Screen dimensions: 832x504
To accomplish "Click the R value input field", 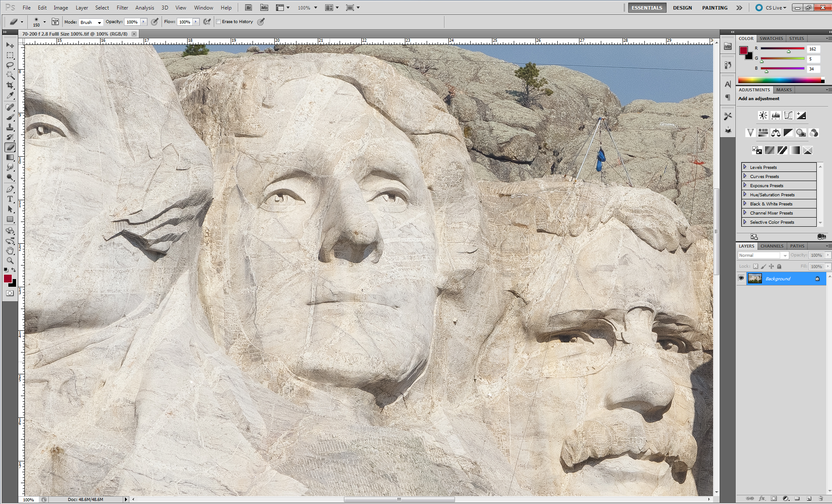I will 813,49.
